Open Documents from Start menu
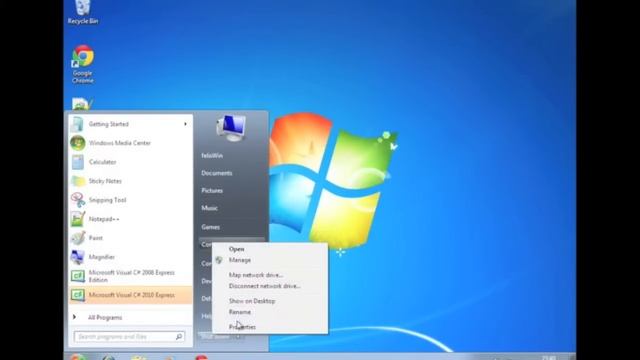Screen dimensions: 640x360 tap(217, 173)
